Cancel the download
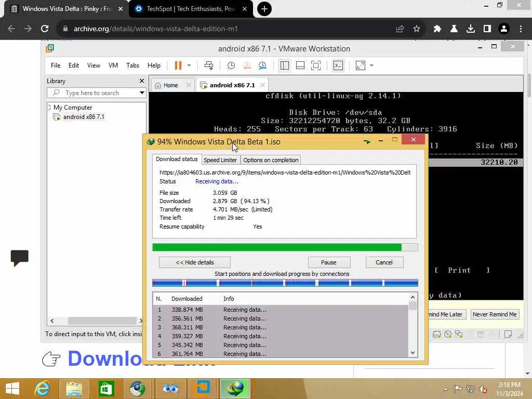 (384, 262)
